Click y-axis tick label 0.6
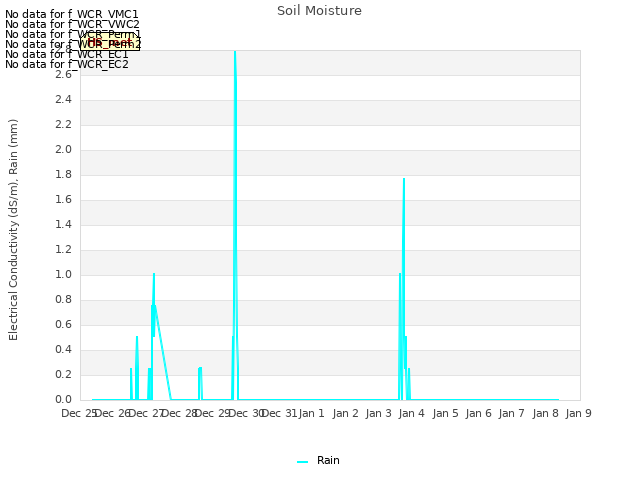Image resolution: width=640 pixels, height=480 pixels. (x=63, y=324)
